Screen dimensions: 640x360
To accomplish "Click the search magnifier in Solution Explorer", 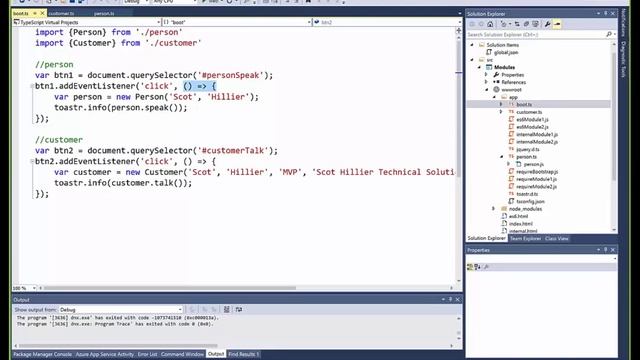I will pos(609,35).
